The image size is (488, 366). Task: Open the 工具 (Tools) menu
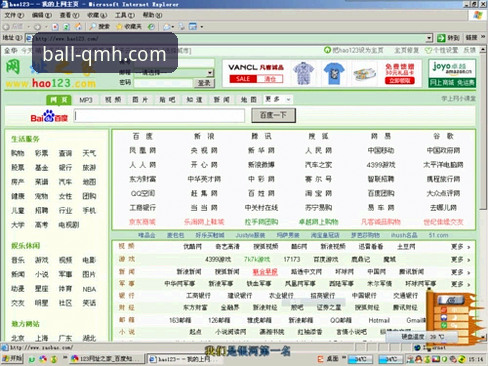tap(125, 15)
